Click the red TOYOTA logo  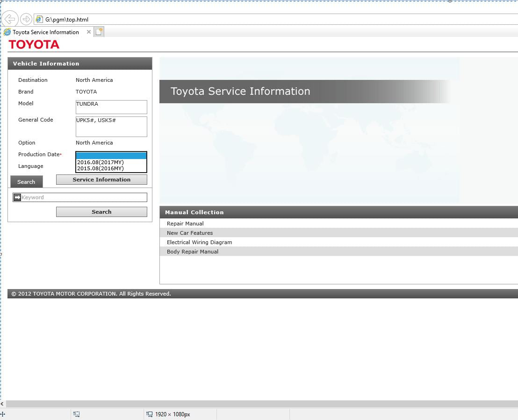[34, 44]
